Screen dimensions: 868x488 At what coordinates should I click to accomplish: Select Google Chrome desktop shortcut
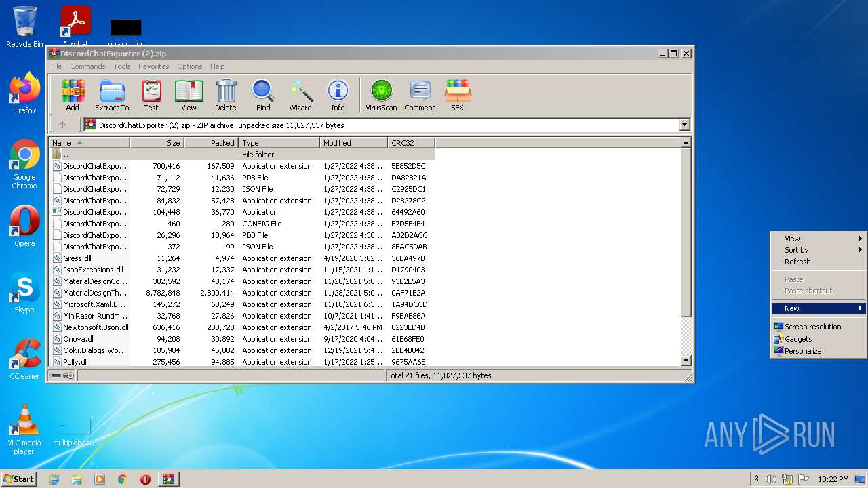pos(24,164)
